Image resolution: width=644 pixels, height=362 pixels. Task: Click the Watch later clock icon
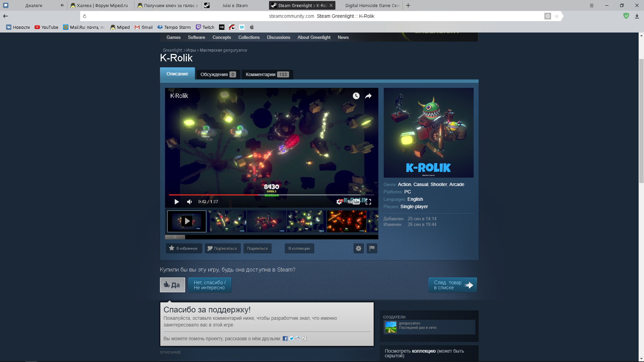(356, 96)
